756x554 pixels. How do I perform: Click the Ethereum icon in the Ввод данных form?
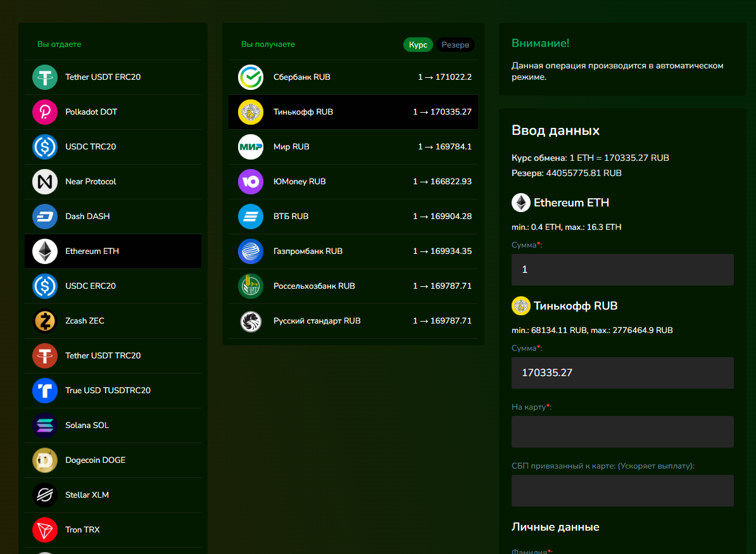(520, 203)
